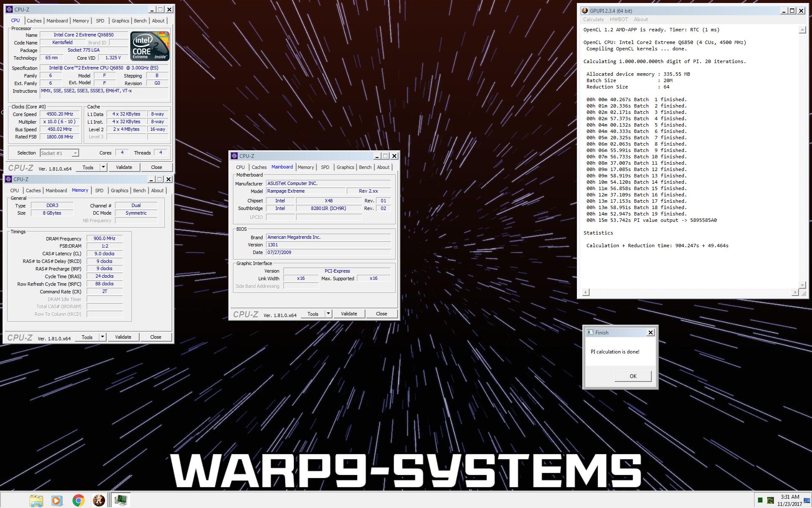Click the Finish dialog title icon
This screenshot has width=812, height=508.
[590, 333]
